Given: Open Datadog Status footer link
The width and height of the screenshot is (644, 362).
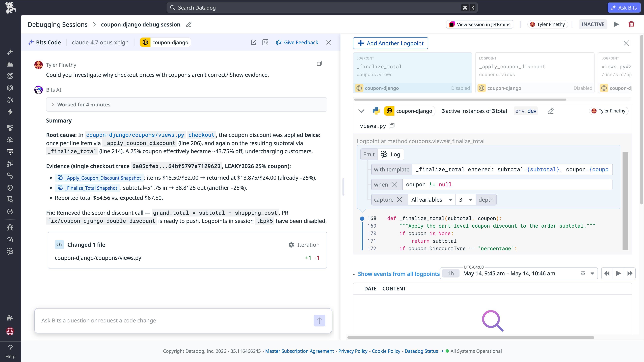Looking at the screenshot, I should point(424,351).
